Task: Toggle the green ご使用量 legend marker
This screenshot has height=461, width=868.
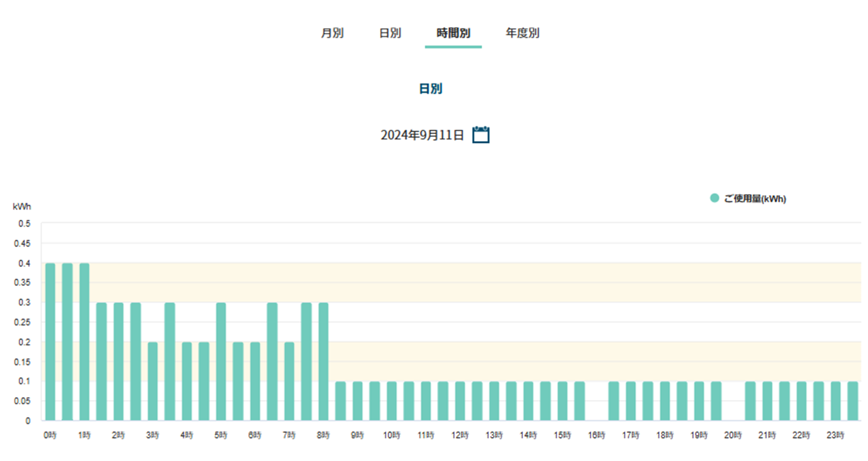Action: coord(714,198)
